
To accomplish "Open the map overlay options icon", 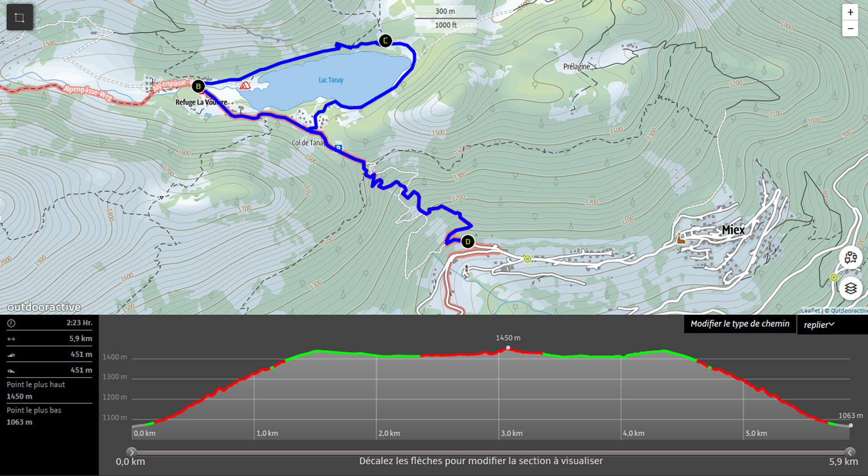I will tap(850, 258).
